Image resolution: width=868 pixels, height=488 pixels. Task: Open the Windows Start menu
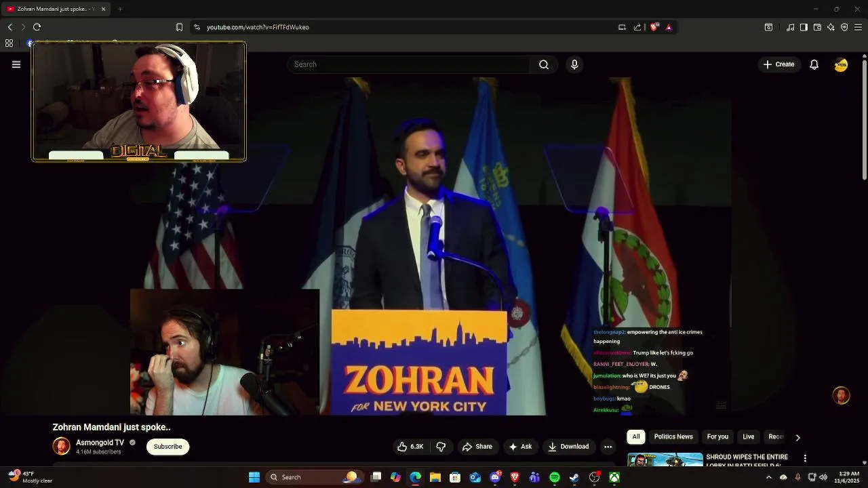[254, 477]
